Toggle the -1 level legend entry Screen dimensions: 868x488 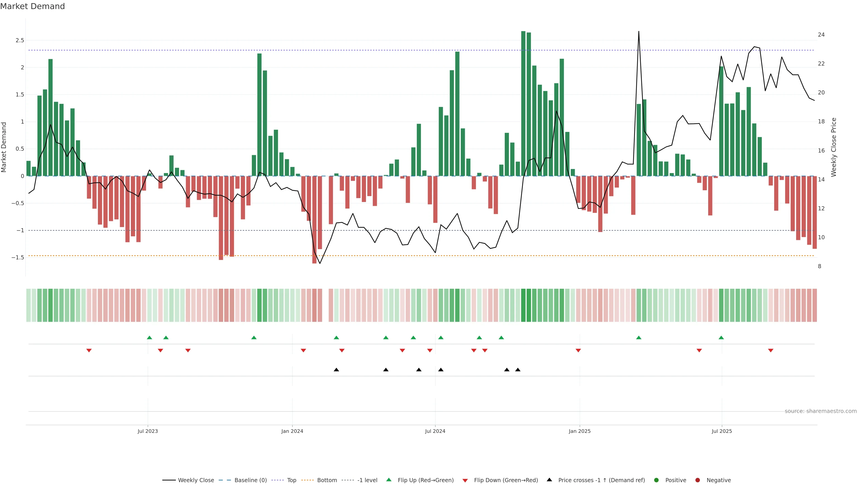[367, 480]
